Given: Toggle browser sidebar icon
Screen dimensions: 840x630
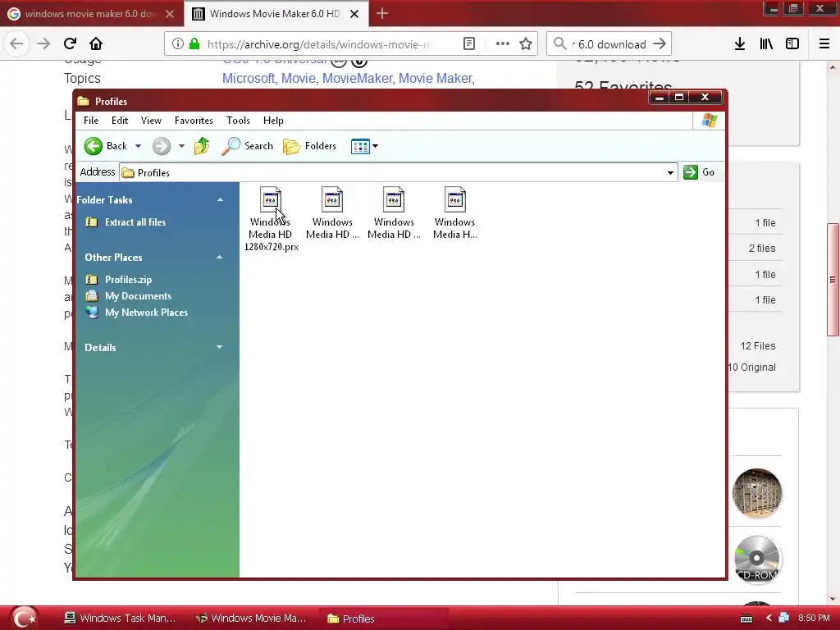Looking at the screenshot, I should 792,44.
